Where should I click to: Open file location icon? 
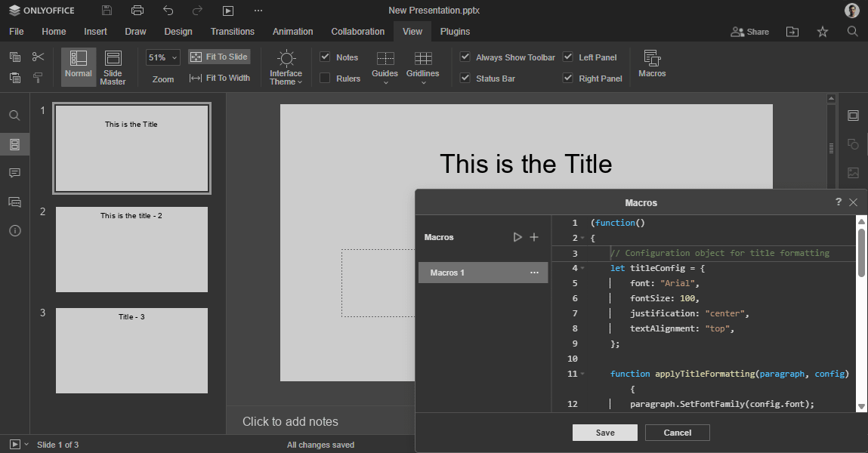coord(792,32)
